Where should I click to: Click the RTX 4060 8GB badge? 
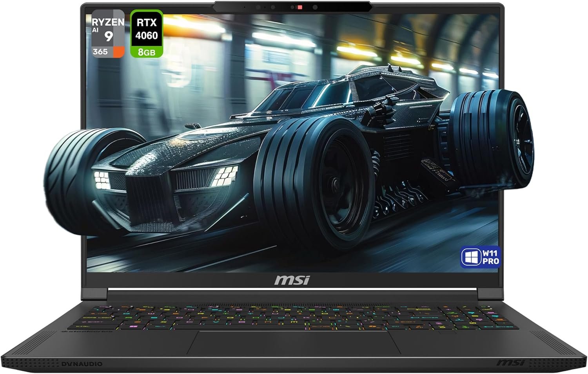[147, 34]
